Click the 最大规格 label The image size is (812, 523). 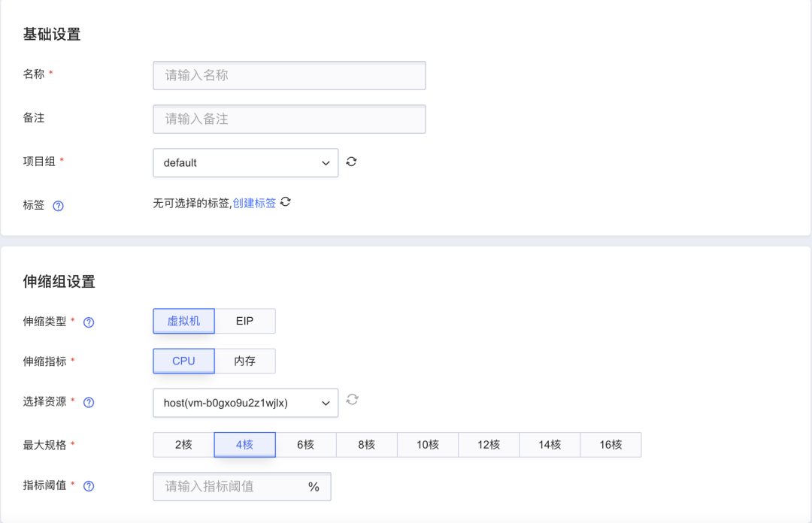[44, 445]
